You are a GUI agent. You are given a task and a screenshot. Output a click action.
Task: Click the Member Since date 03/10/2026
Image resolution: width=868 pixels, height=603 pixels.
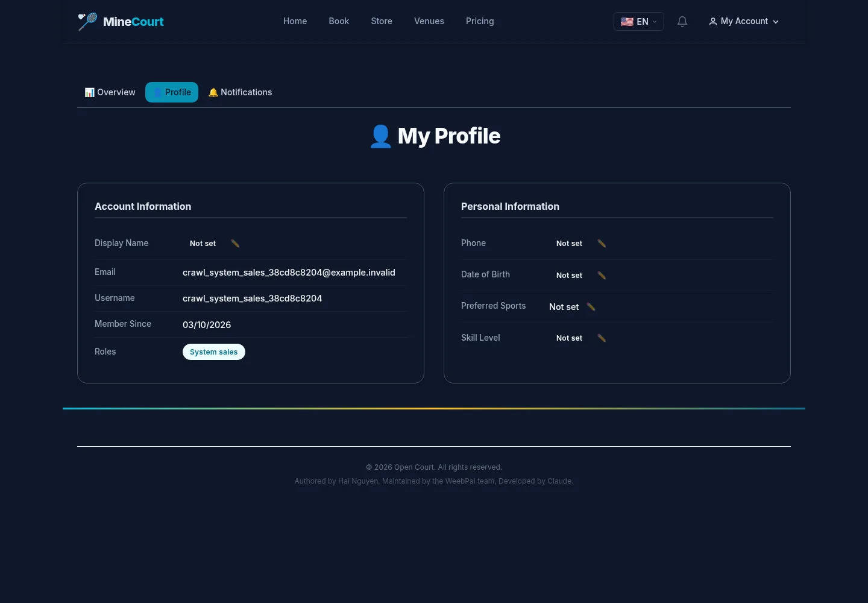[207, 325]
